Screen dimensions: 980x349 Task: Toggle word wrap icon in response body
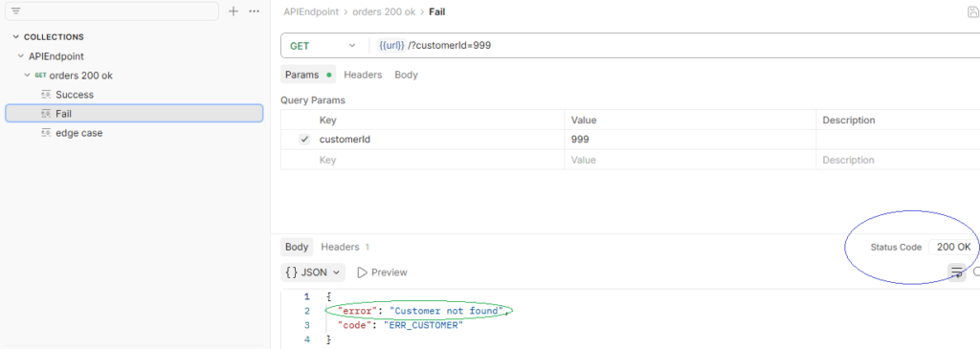956,272
